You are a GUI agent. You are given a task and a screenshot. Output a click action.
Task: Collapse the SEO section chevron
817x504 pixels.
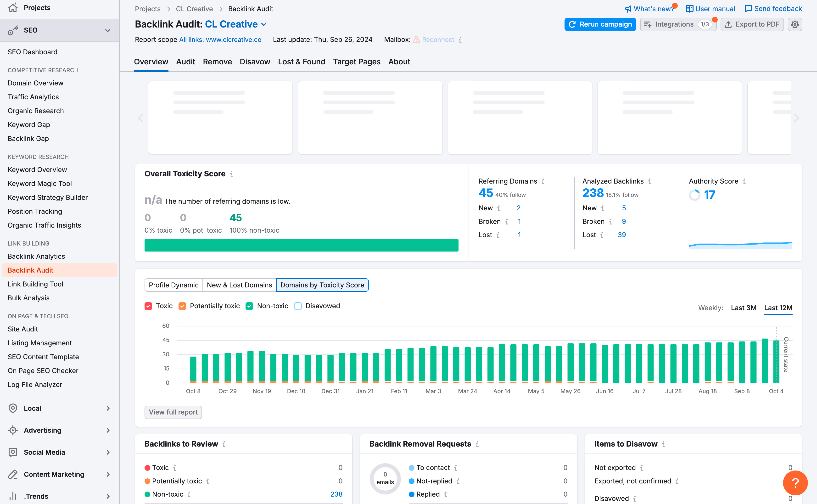108,30
